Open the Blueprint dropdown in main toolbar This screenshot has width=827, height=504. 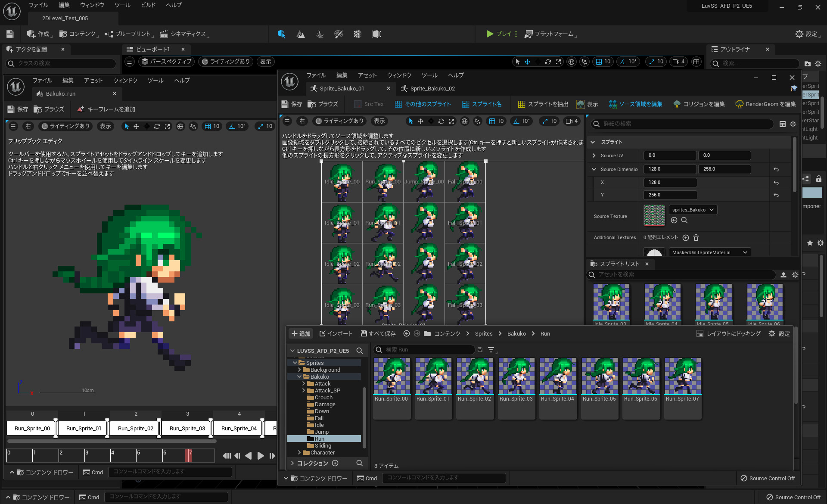click(x=128, y=34)
